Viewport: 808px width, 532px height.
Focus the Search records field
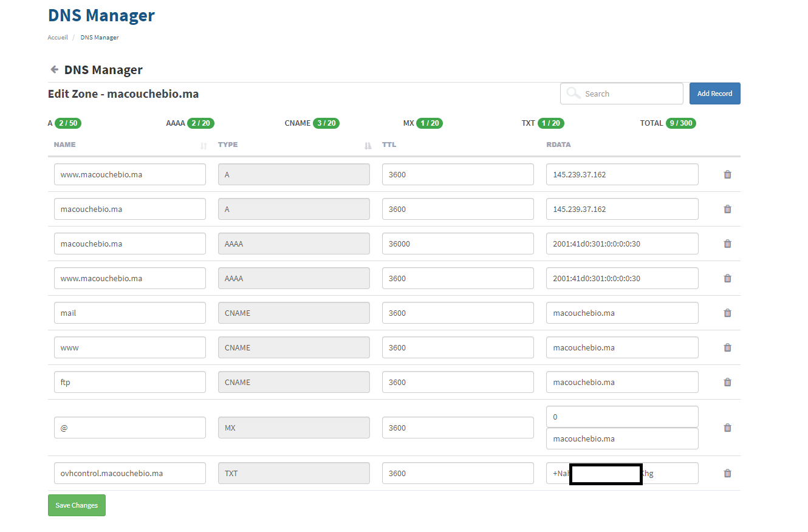[629, 94]
